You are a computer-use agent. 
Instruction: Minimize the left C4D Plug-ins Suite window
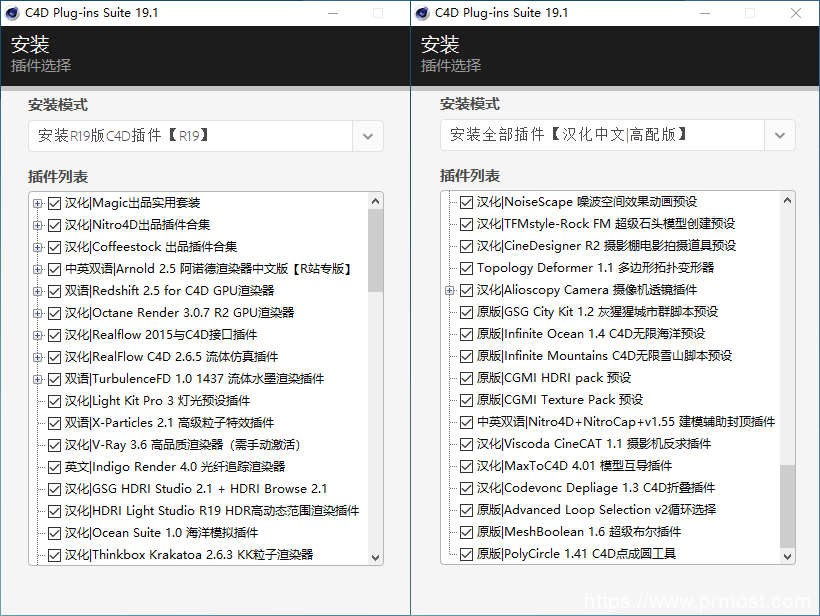pyautogui.click(x=333, y=13)
